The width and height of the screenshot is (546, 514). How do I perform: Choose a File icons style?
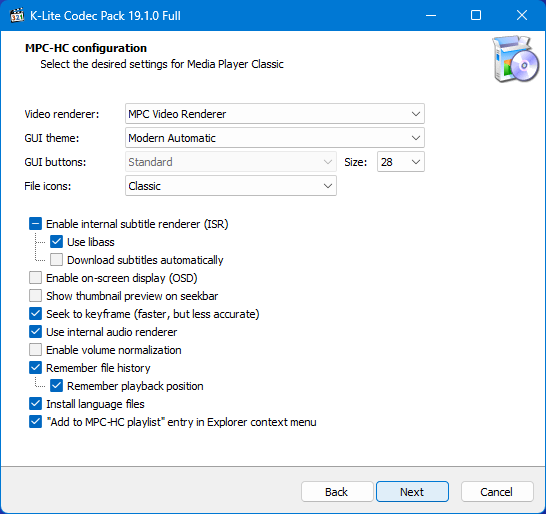[231, 186]
